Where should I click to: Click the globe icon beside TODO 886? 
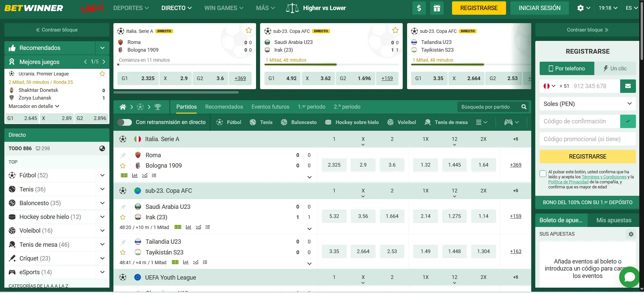[102, 149]
